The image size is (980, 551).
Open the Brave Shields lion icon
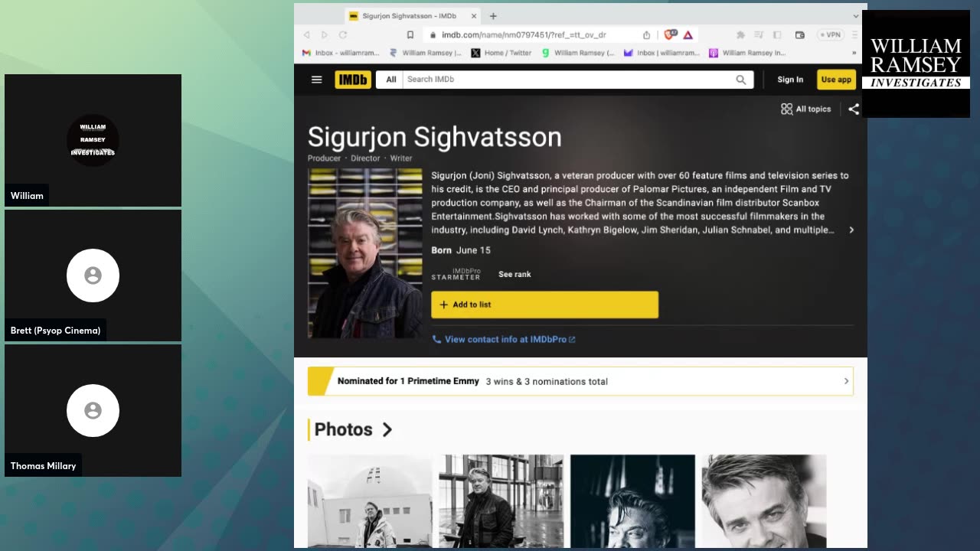[670, 34]
